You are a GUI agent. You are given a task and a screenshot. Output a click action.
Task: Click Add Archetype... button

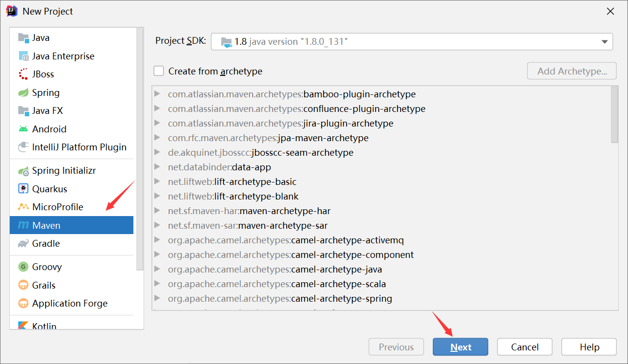(x=572, y=71)
